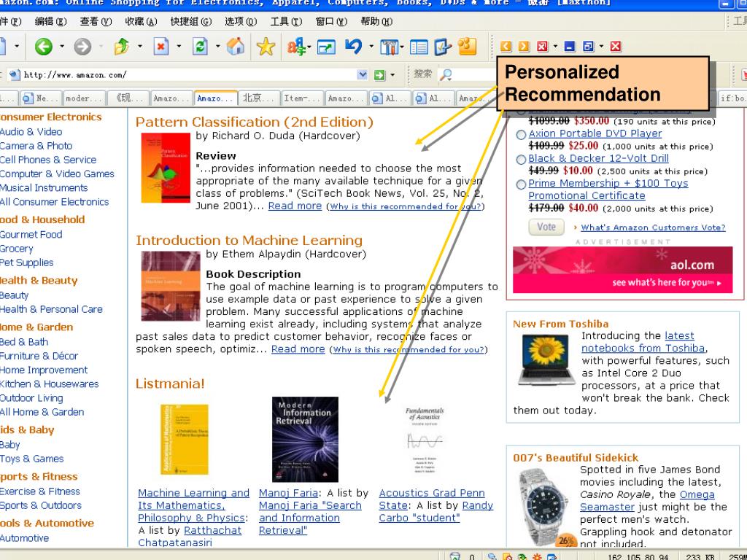The width and height of the screenshot is (747, 560).
Task: Switch to the 北京... tab
Action: click(259, 98)
